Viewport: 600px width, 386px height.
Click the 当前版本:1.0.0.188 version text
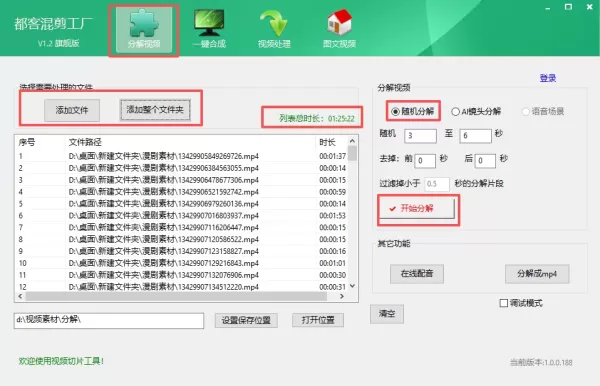(x=541, y=362)
